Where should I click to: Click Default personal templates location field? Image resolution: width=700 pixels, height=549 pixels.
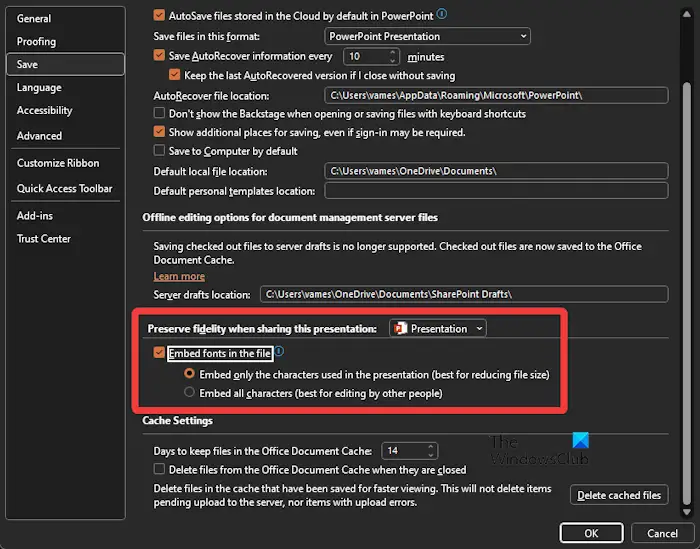tap(496, 191)
